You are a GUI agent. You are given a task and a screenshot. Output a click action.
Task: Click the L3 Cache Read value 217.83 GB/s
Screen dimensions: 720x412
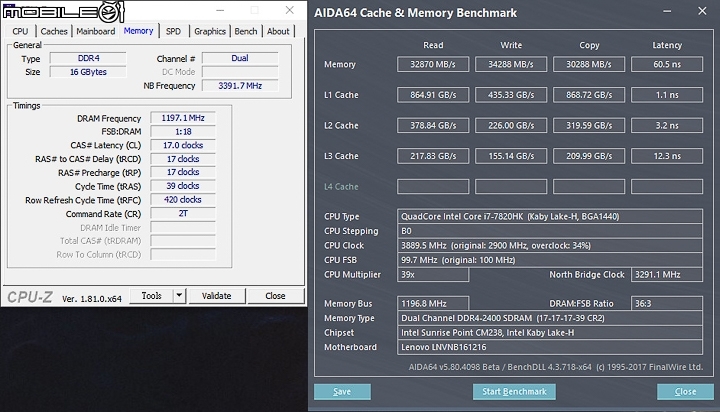click(433, 156)
